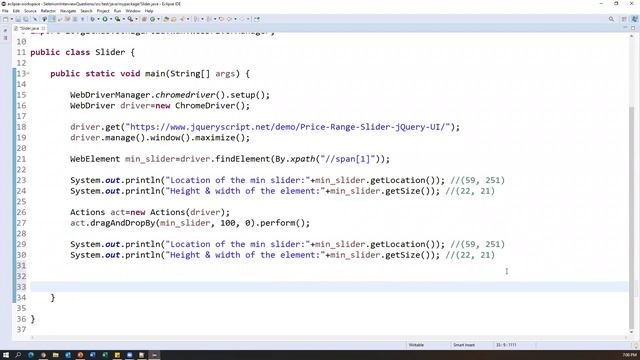The height and width of the screenshot is (360, 640).
Task: Click the Pin Editor toolbar icon
Action: click(x=257, y=19)
